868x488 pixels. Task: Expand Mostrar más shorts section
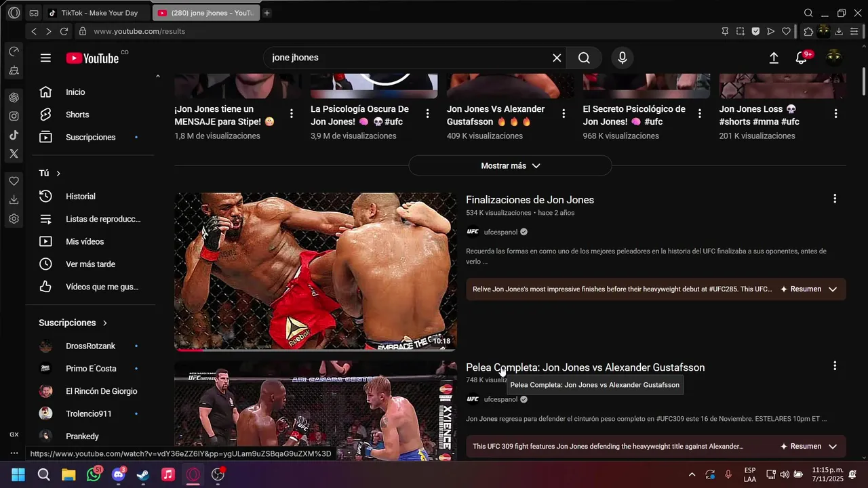pos(510,165)
